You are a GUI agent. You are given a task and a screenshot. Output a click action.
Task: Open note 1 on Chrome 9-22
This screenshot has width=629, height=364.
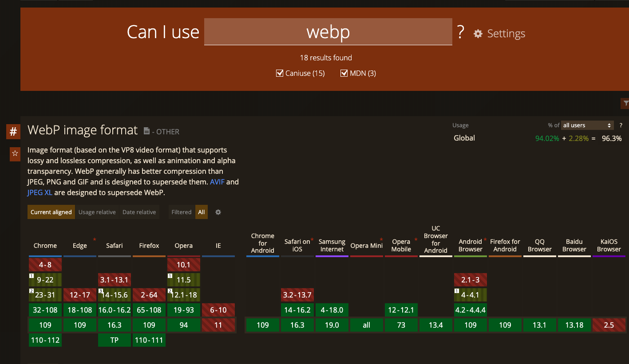point(32,276)
